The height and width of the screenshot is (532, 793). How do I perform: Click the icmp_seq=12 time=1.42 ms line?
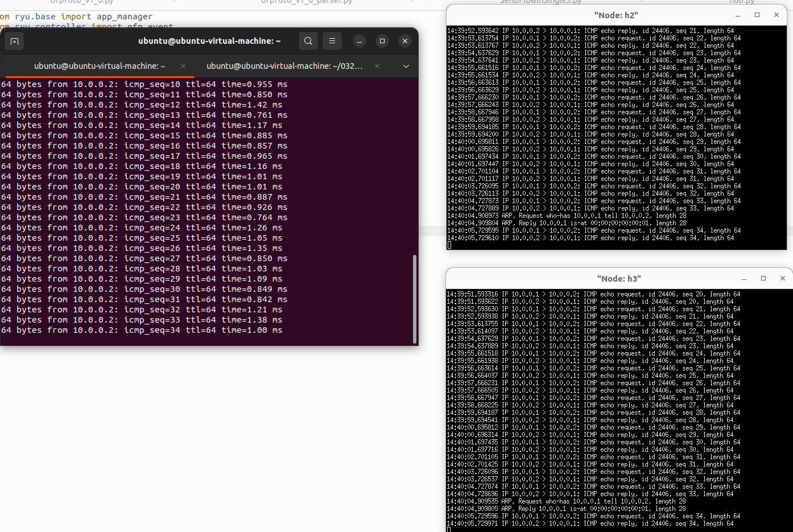point(142,105)
